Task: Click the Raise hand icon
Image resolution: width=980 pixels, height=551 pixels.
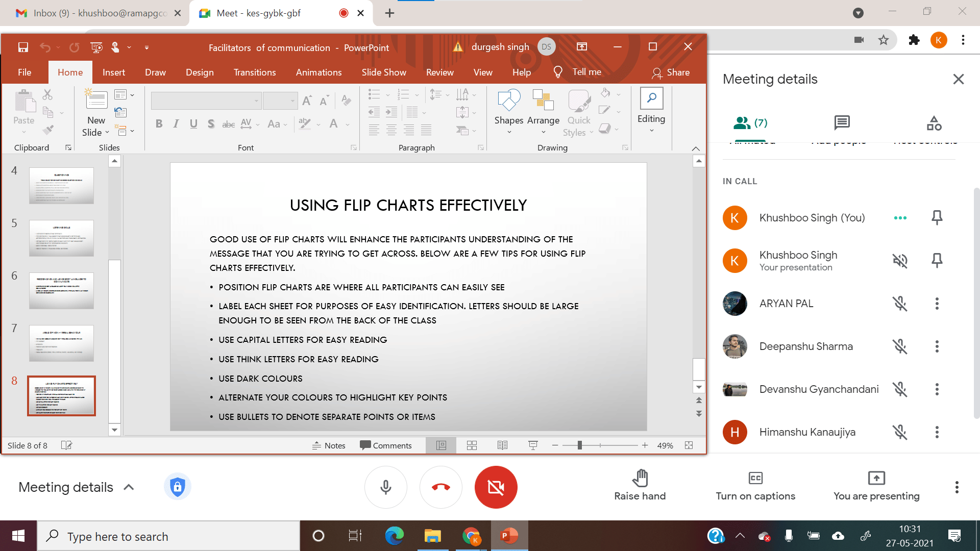Action: 640,479
